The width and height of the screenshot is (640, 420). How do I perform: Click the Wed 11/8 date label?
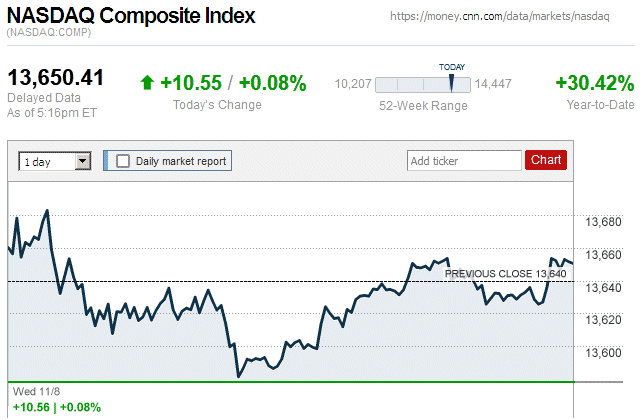click(36, 393)
